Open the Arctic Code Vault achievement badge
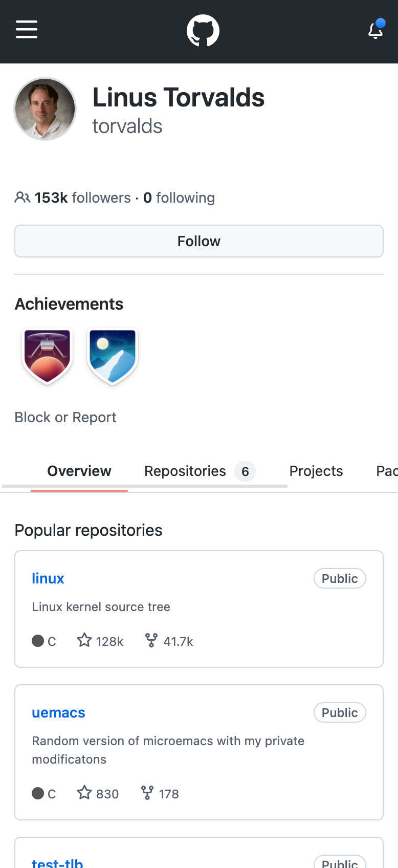This screenshot has width=398, height=868. click(x=113, y=356)
